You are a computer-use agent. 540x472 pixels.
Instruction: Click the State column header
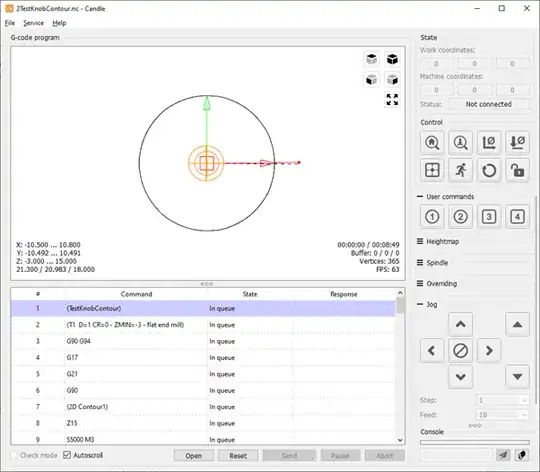[250, 294]
